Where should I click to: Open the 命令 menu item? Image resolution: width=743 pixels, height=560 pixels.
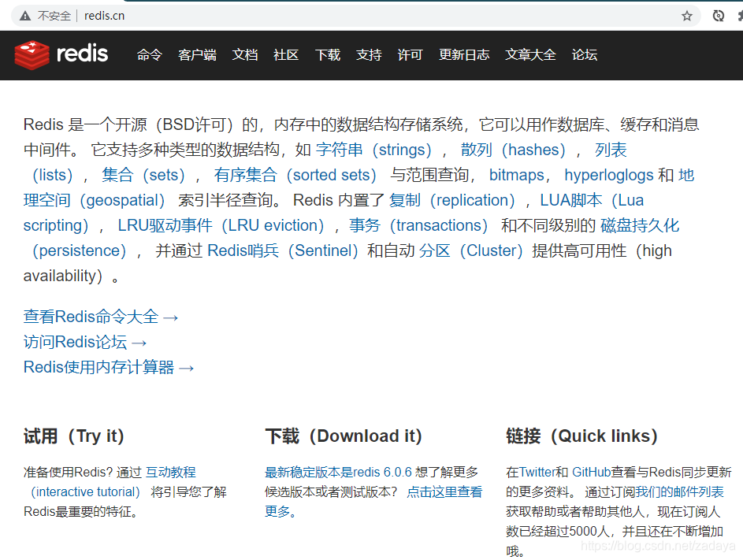(x=149, y=55)
